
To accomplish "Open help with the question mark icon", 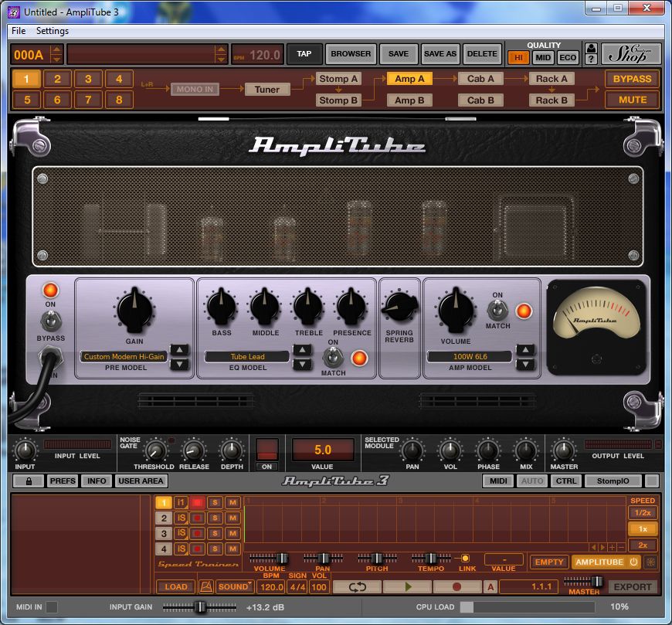I will point(591,59).
